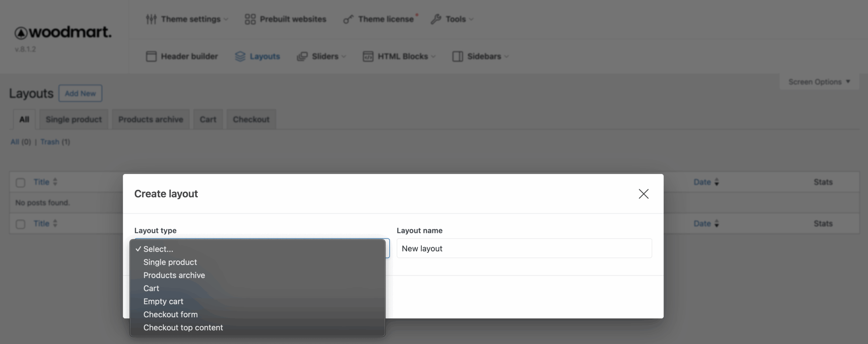The image size is (868, 344).
Task: Switch to the Cart tab
Action: click(208, 119)
